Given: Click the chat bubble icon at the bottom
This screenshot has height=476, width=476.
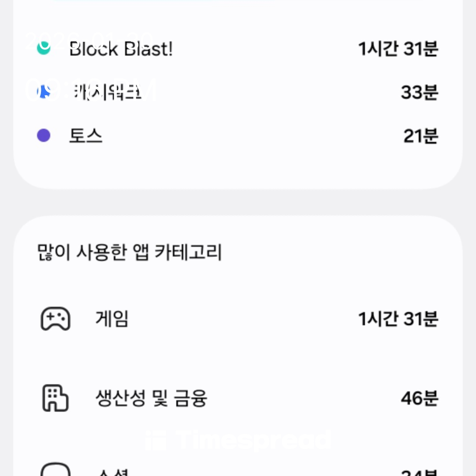Looking at the screenshot, I should click(x=56, y=470).
